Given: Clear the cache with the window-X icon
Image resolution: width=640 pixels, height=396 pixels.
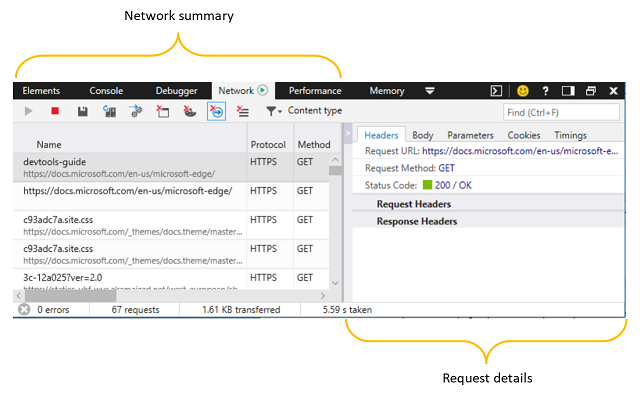Looking at the screenshot, I should [162, 111].
